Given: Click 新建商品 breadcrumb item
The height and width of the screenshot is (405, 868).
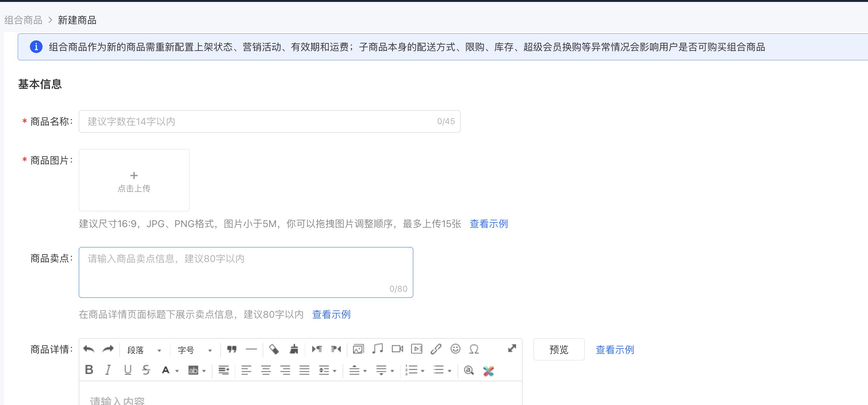Looking at the screenshot, I should click(77, 20).
